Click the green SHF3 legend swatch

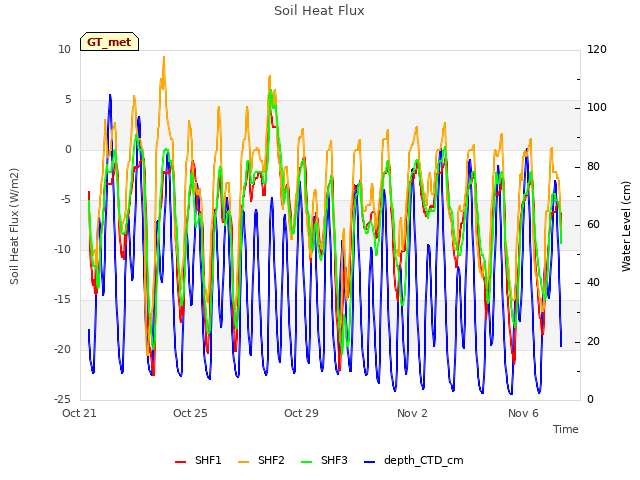click(x=306, y=462)
